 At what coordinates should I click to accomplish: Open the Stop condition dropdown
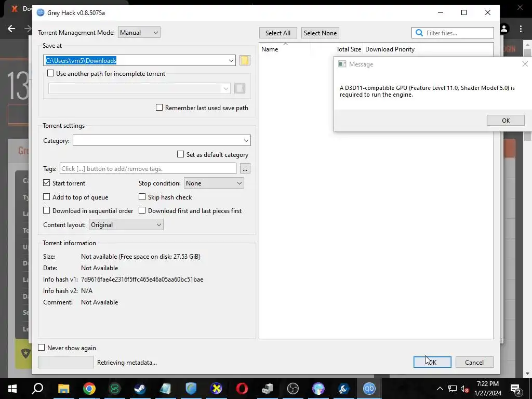pyautogui.click(x=214, y=183)
